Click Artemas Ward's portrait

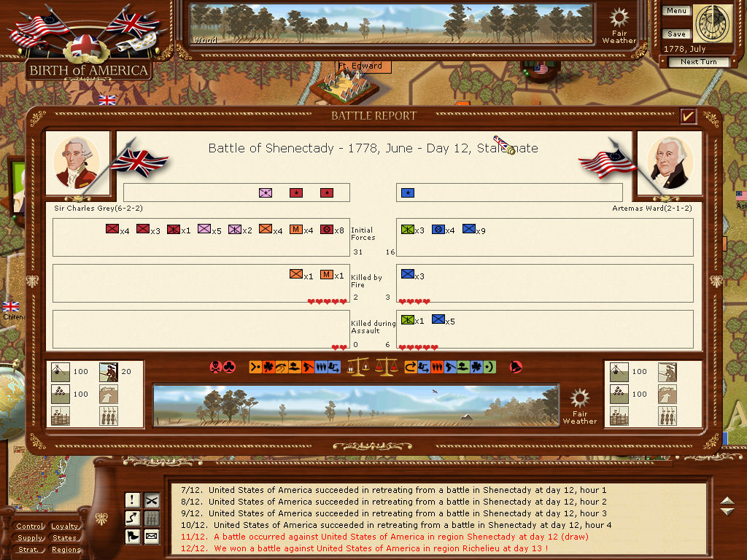(669, 164)
